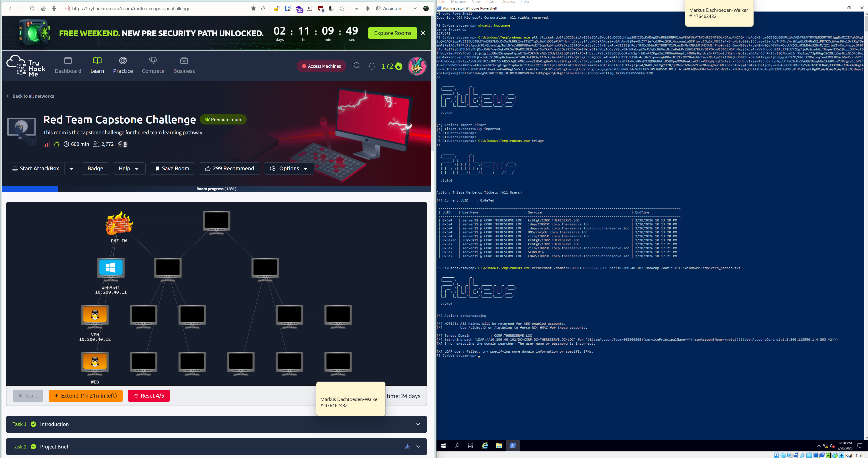
Task: Download the Project Brief task files
Action: coord(407,447)
